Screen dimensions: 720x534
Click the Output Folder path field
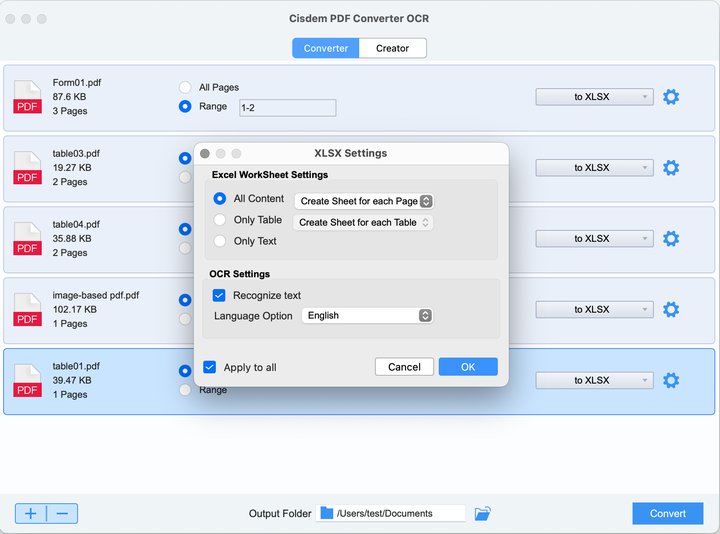click(391, 513)
